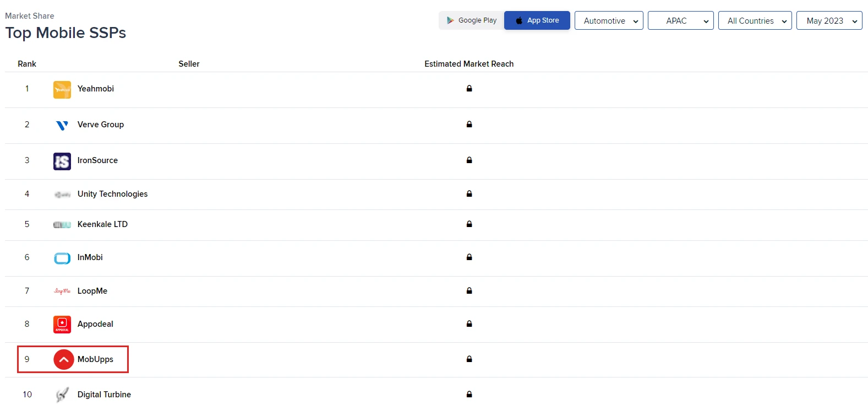Click the InMobi logo icon
This screenshot has width=868, height=410.
tap(62, 258)
